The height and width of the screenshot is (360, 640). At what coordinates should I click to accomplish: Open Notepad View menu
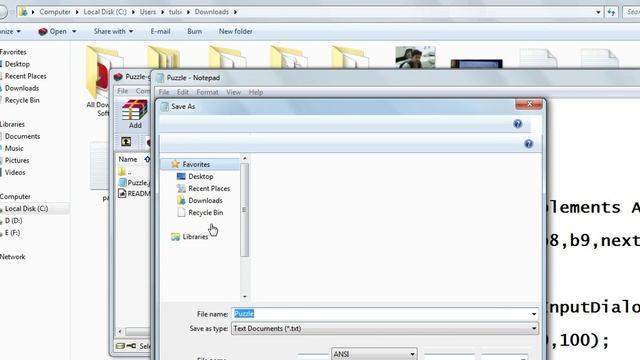click(x=233, y=92)
